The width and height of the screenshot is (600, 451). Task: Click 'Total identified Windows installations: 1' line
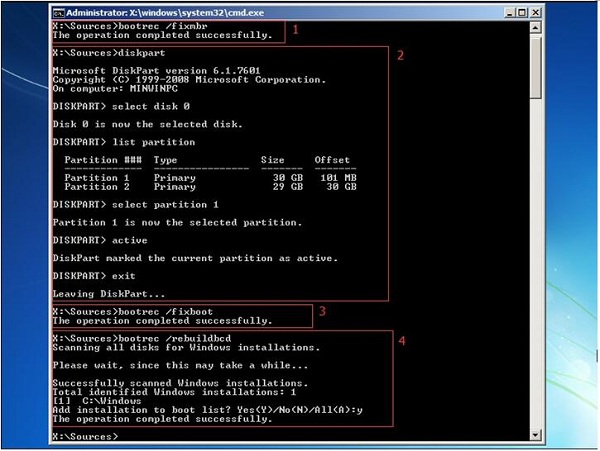(x=174, y=392)
